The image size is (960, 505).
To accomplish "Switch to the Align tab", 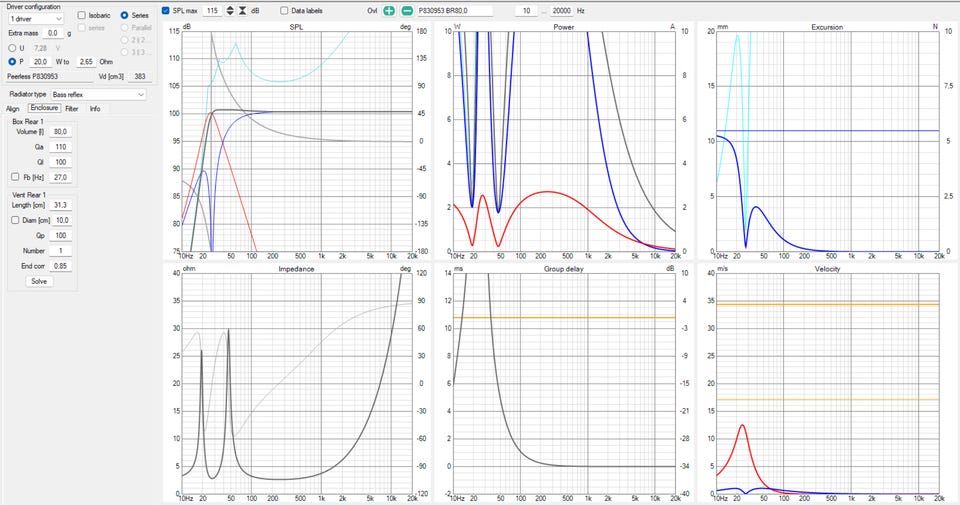I will coord(13,108).
